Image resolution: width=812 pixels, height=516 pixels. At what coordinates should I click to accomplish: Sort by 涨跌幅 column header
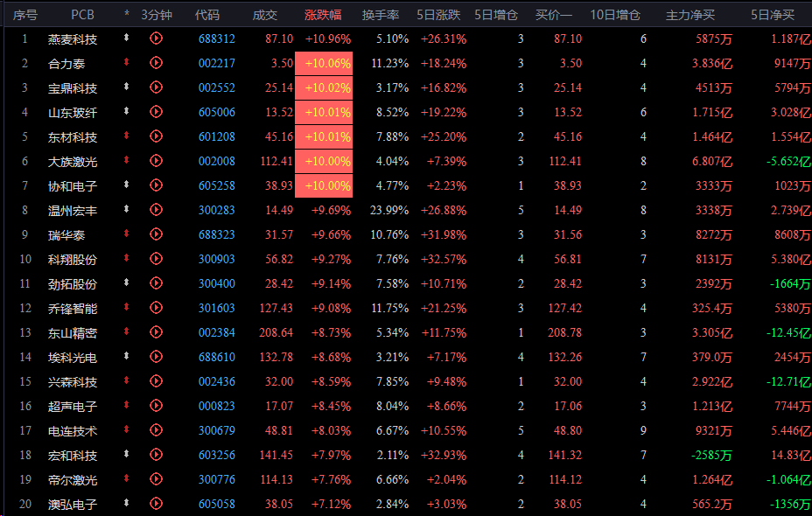(x=323, y=15)
